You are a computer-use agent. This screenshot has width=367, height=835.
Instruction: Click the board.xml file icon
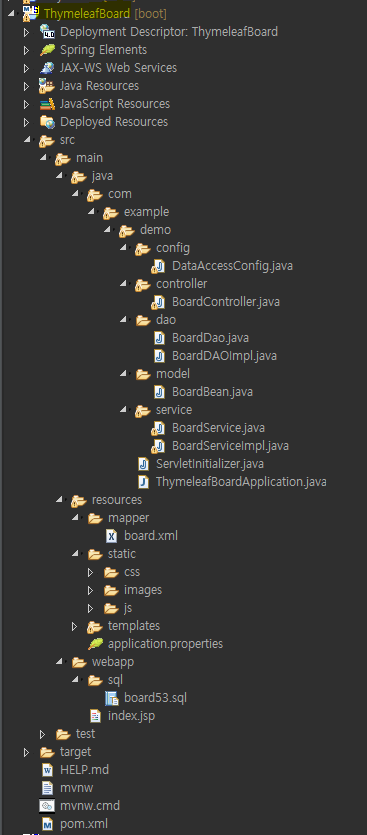pos(111,536)
